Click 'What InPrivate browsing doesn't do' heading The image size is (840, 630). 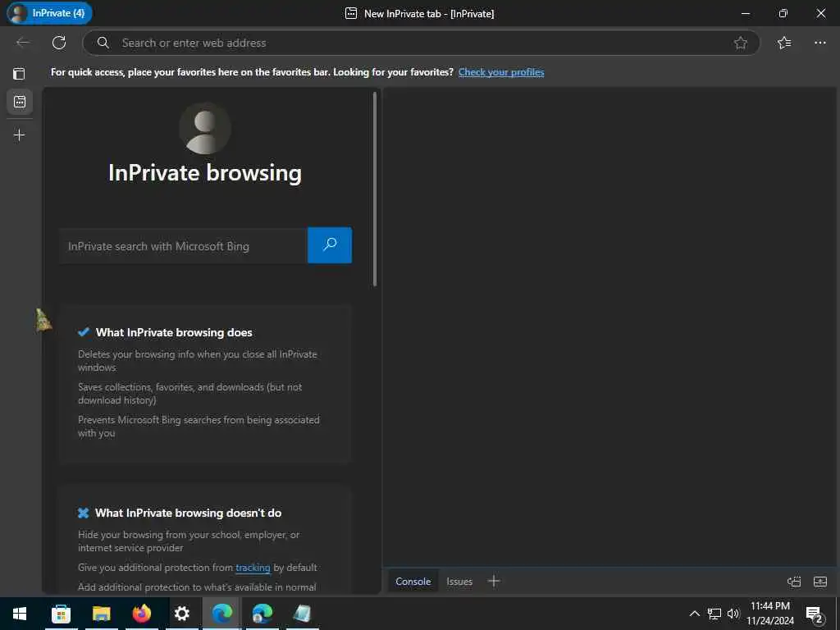click(188, 513)
